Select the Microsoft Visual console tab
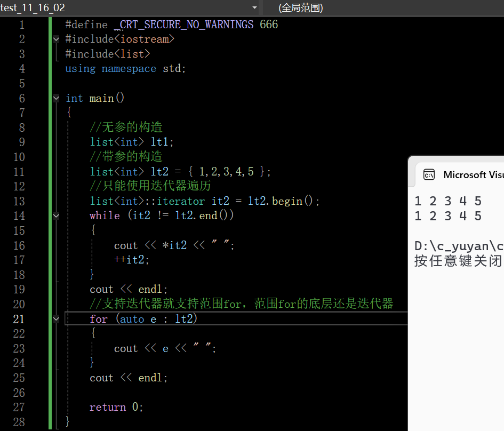 460,175
